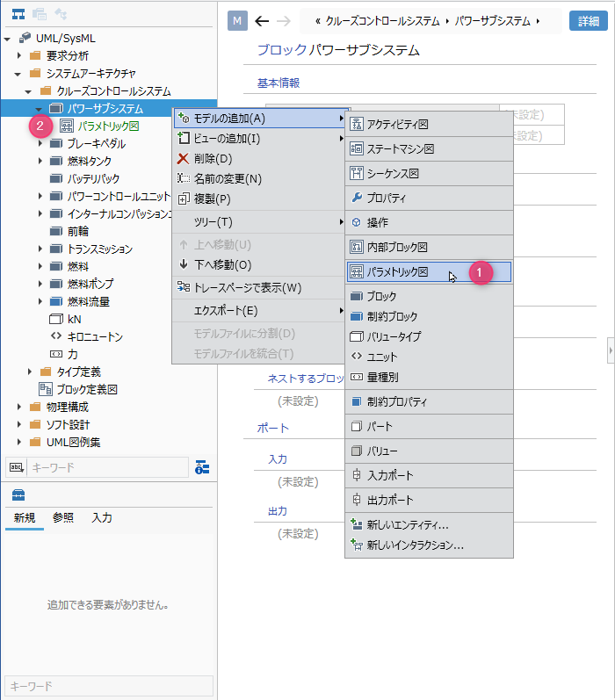Click the M model badge icon
The width and height of the screenshot is (615, 700).
[237, 21]
